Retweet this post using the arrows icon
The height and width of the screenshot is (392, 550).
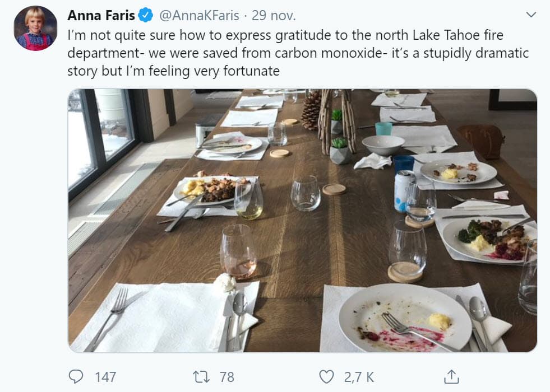[x=200, y=376]
